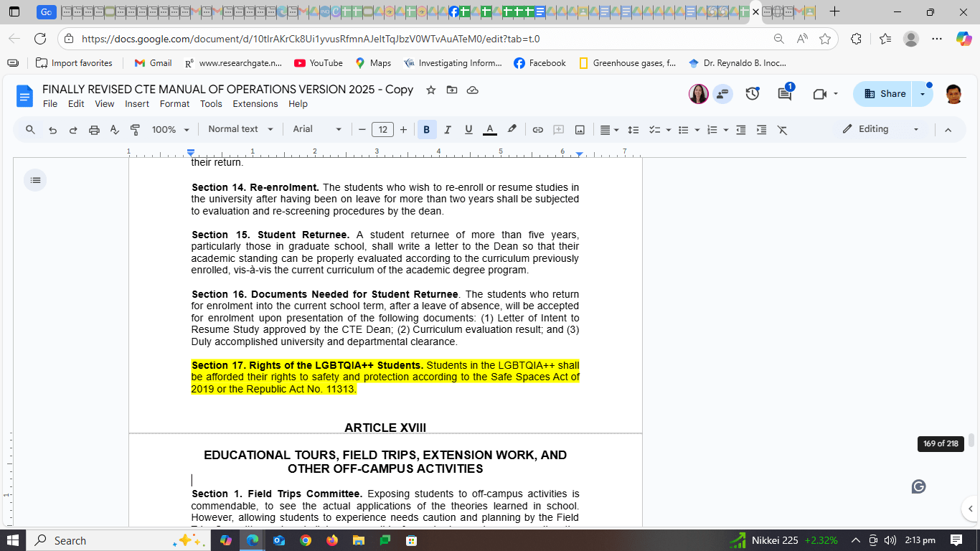Show the document outline sidebar
The width and height of the screenshot is (980, 551).
[x=35, y=180]
